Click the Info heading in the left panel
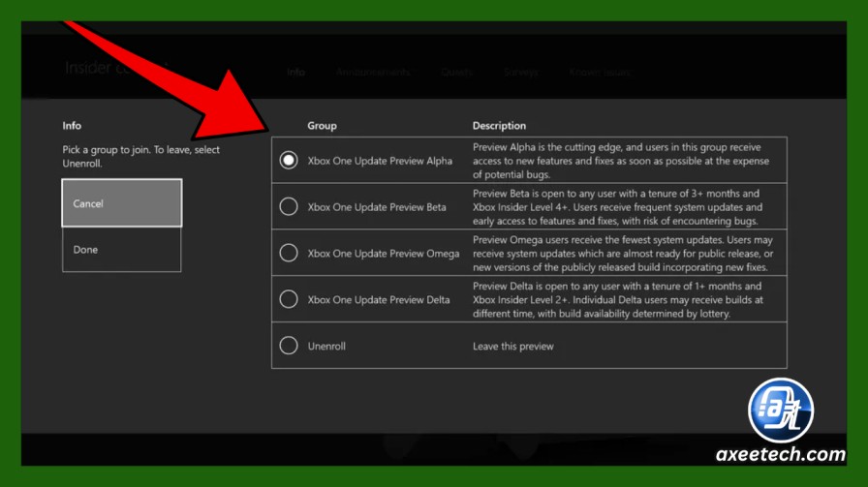 (x=72, y=126)
